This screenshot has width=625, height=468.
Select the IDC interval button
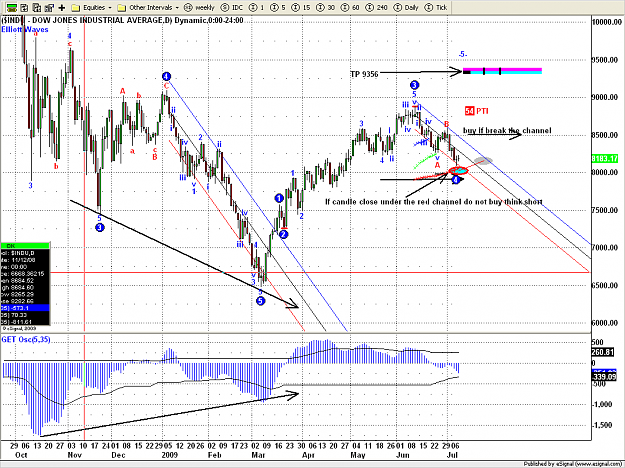point(232,8)
